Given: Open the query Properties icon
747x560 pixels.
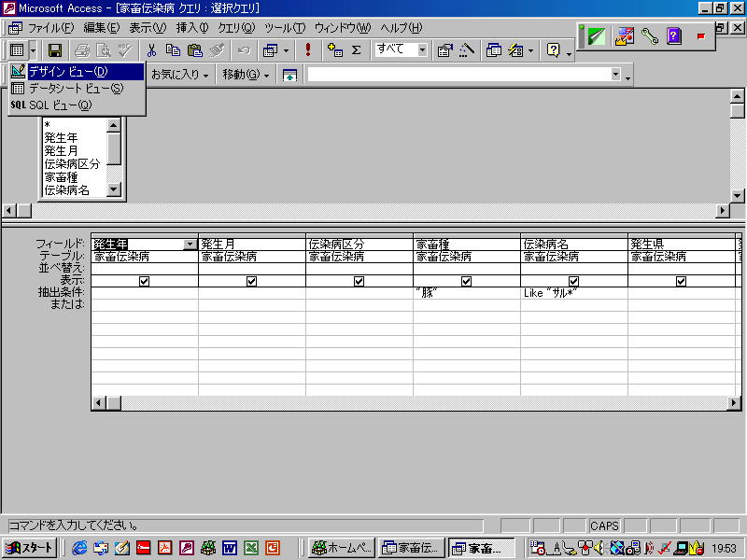Looking at the screenshot, I should coord(444,50).
